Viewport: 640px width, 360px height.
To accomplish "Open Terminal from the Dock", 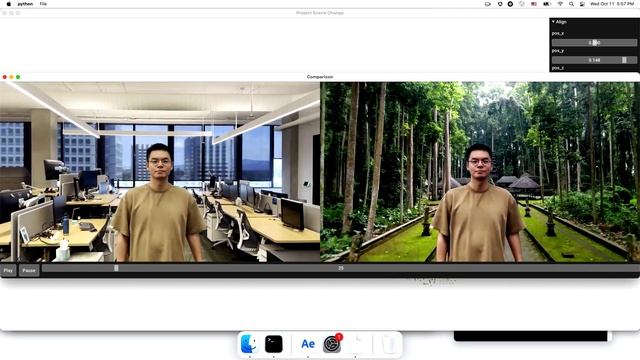I will click(273, 344).
